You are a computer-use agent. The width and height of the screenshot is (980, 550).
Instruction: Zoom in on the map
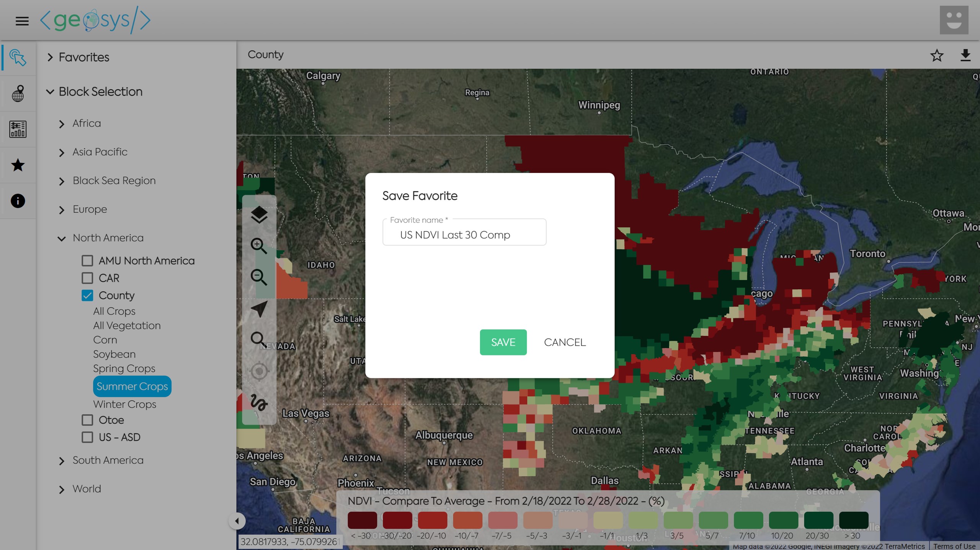[259, 246]
